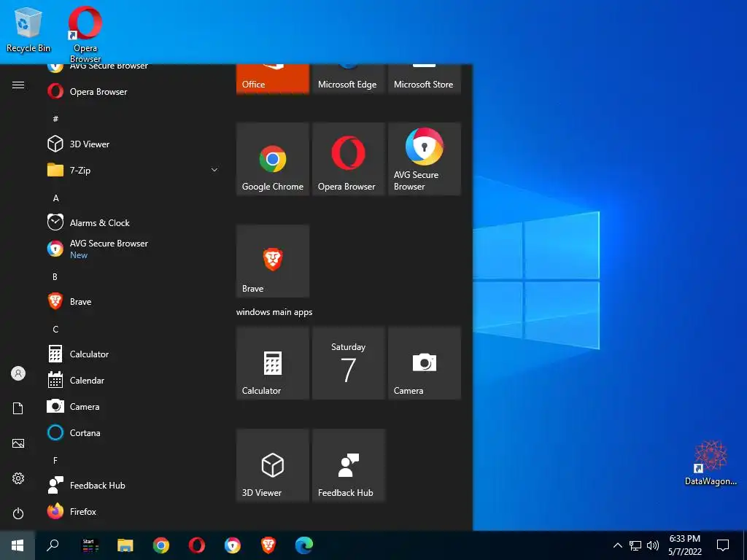The image size is (747, 560).
Task: Expand the Start menu hamburger button
Action: pyautogui.click(x=18, y=85)
